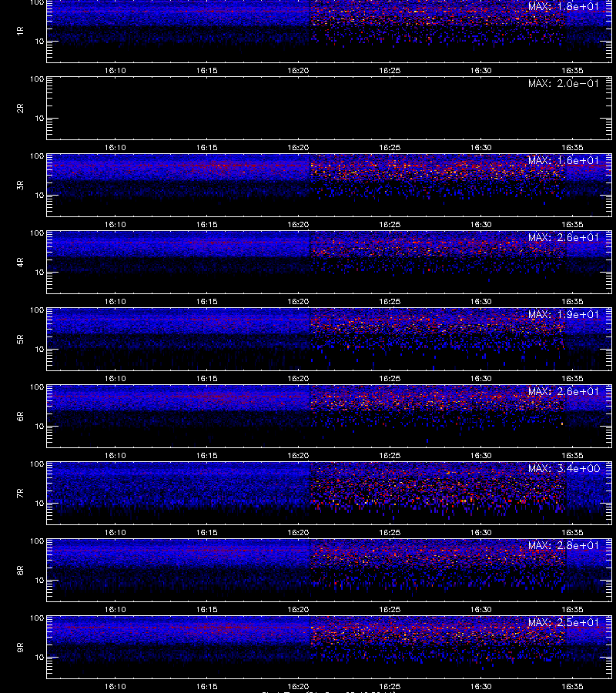
Task: Click the 16:10 tick label below the 1R panel
Action: [115, 71]
